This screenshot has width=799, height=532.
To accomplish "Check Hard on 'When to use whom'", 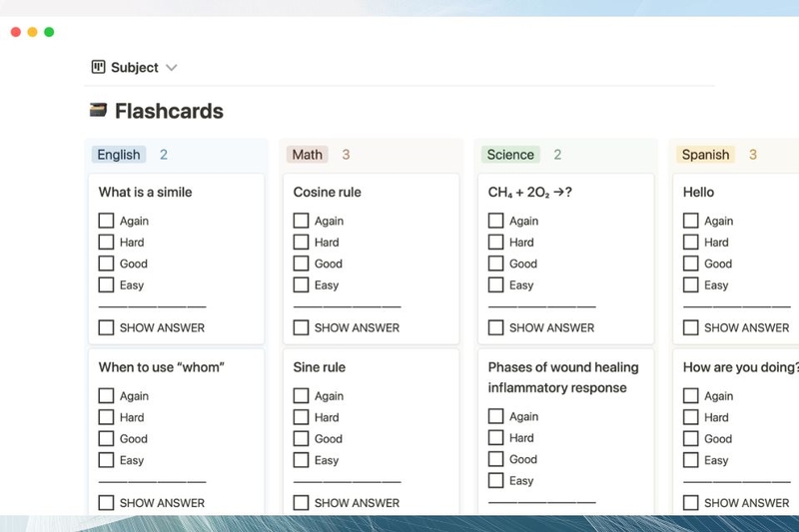I will 106,417.
